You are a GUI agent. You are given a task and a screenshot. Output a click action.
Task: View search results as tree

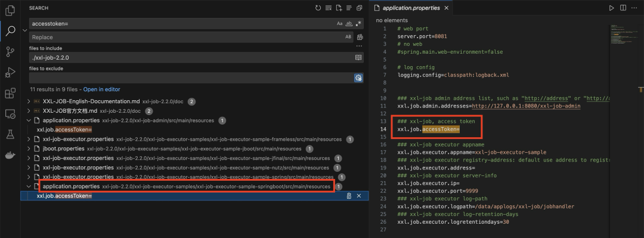pyautogui.click(x=349, y=8)
